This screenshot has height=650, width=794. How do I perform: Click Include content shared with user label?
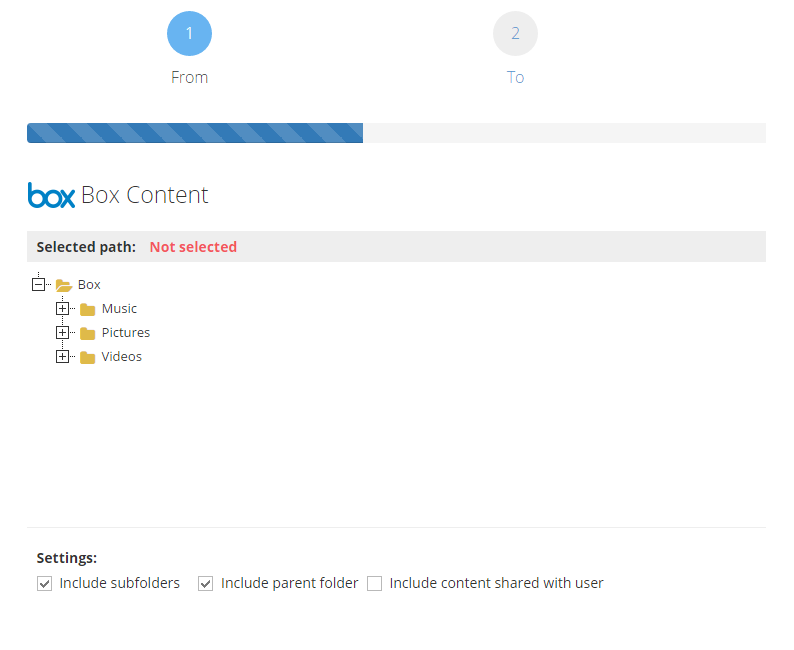(496, 583)
